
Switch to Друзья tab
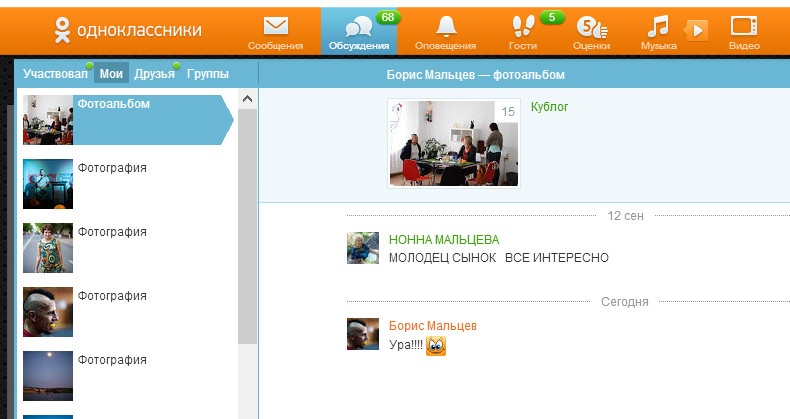(154, 74)
